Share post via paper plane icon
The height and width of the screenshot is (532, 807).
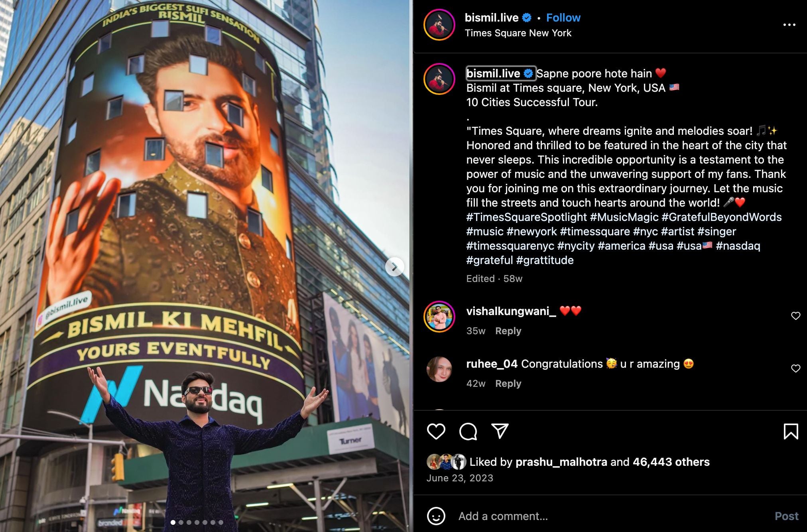(500, 431)
